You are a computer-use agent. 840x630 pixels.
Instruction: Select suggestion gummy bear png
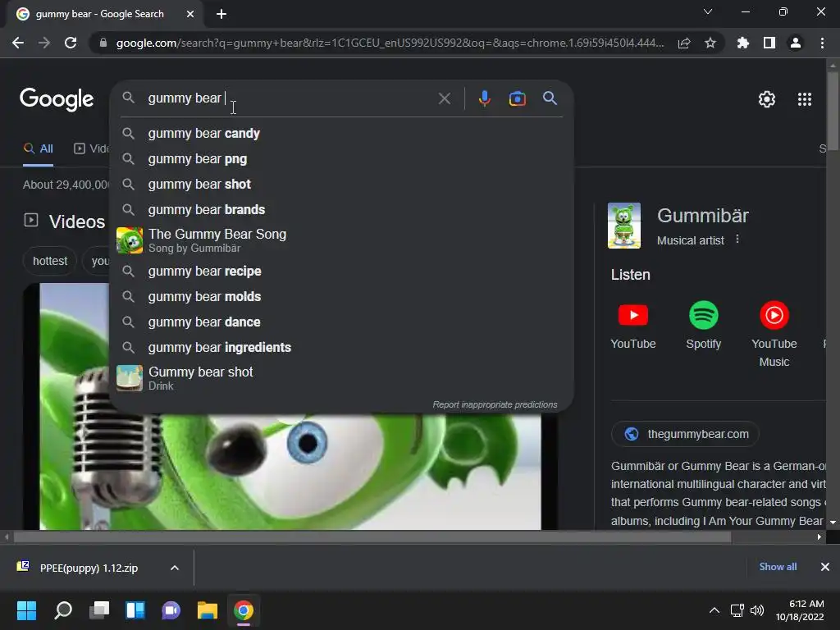point(341,159)
